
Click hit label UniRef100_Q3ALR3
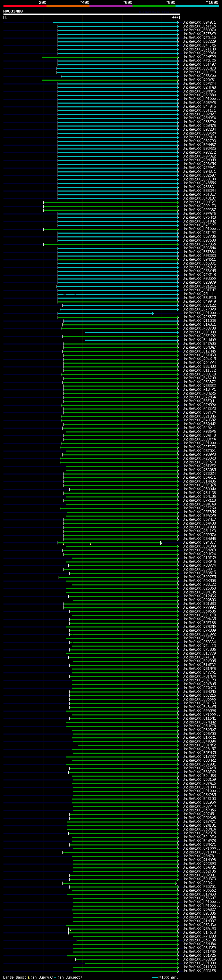[199, 929]
